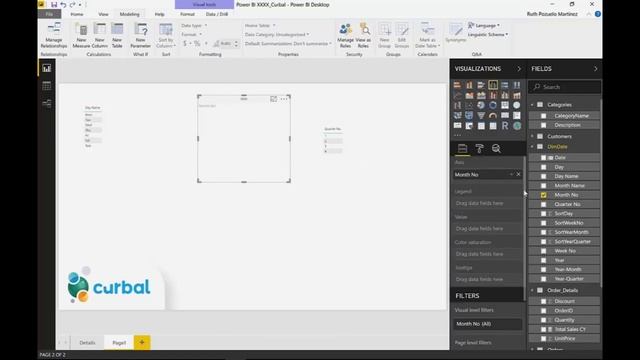This screenshot has height=360, width=640.
Task: Show more visuals ellipsis in Visualizations
Action: point(458,135)
